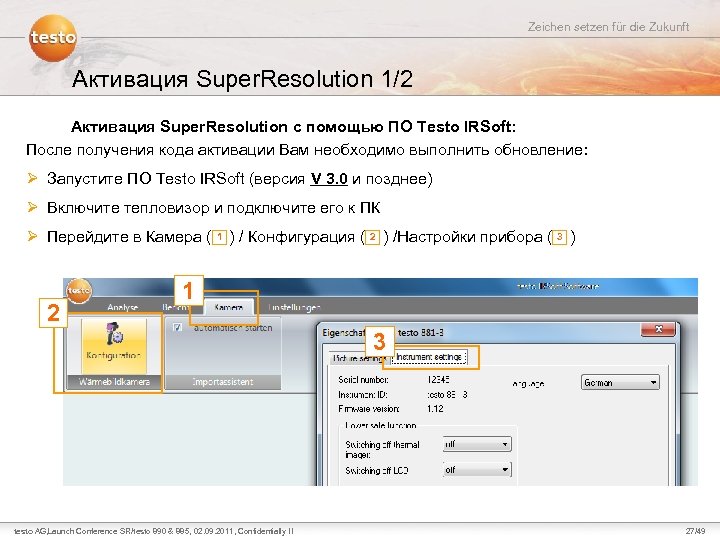
Task: Toggle the automatisch starten checkbox
Action: (178, 327)
